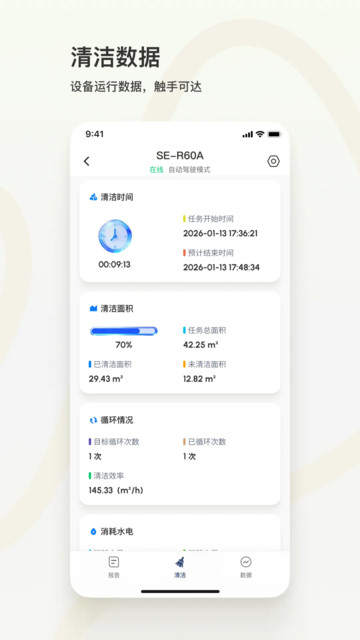Tap the 70% cleaning progress bar
This screenshot has height=640, width=360.
point(124,331)
